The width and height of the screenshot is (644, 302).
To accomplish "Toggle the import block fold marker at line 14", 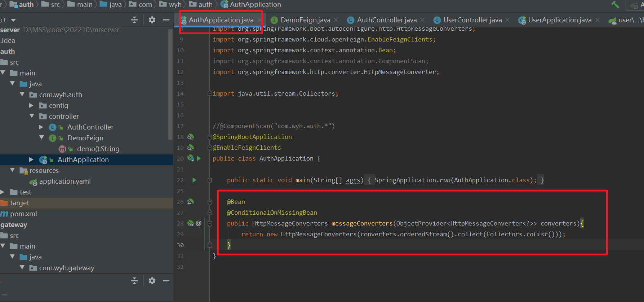I will [x=210, y=93].
